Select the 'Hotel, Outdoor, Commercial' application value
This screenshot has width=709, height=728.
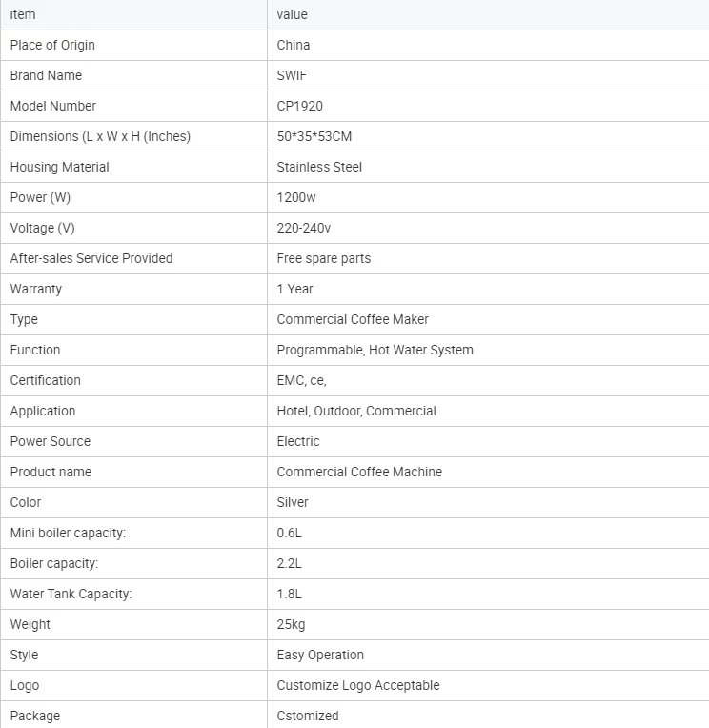coord(356,411)
